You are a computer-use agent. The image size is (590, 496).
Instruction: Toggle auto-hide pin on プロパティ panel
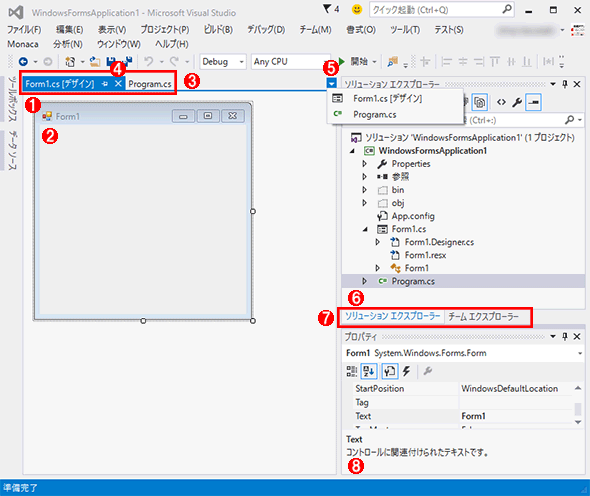click(x=564, y=336)
